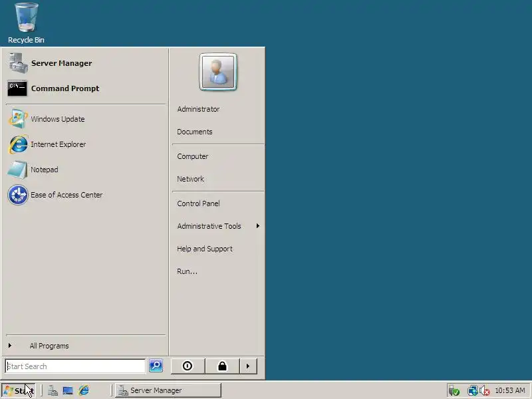Click the Notepad icon
The width and height of the screenshot is (532, 399).
(18, 170)
